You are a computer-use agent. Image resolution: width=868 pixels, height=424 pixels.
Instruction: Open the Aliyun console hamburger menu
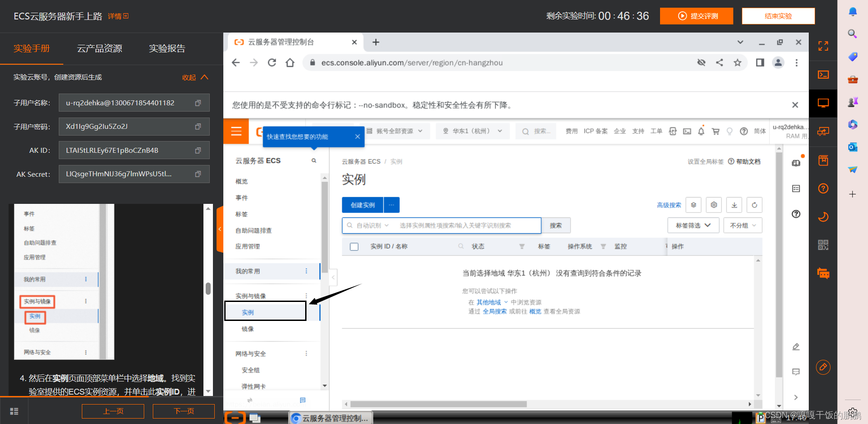click(x=236, y=131)
